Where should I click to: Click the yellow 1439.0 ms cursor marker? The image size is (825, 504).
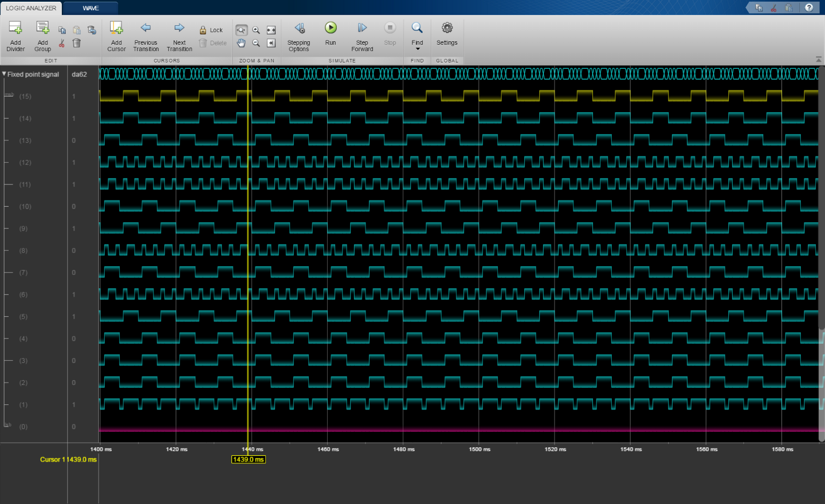pos(248,459)
